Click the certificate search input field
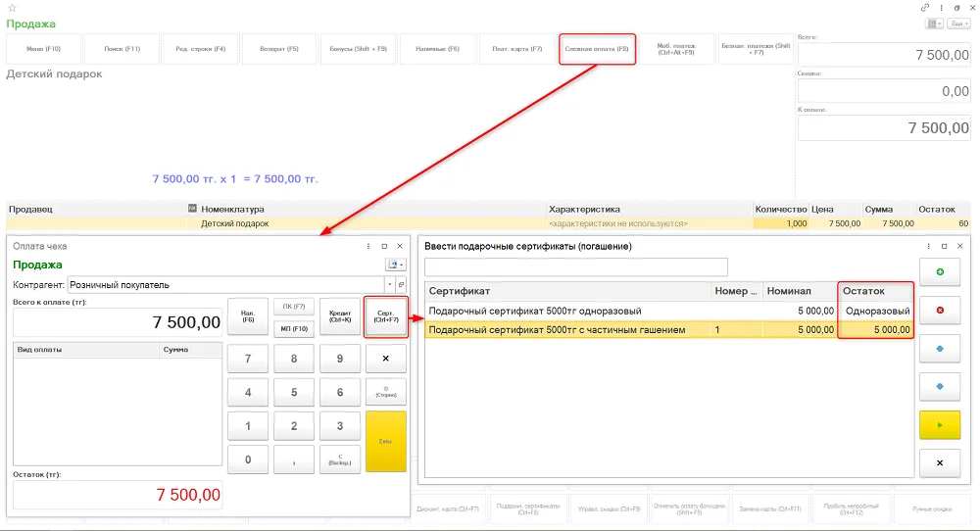This screenshot has height=531, width=980. [x=575, y=266]
